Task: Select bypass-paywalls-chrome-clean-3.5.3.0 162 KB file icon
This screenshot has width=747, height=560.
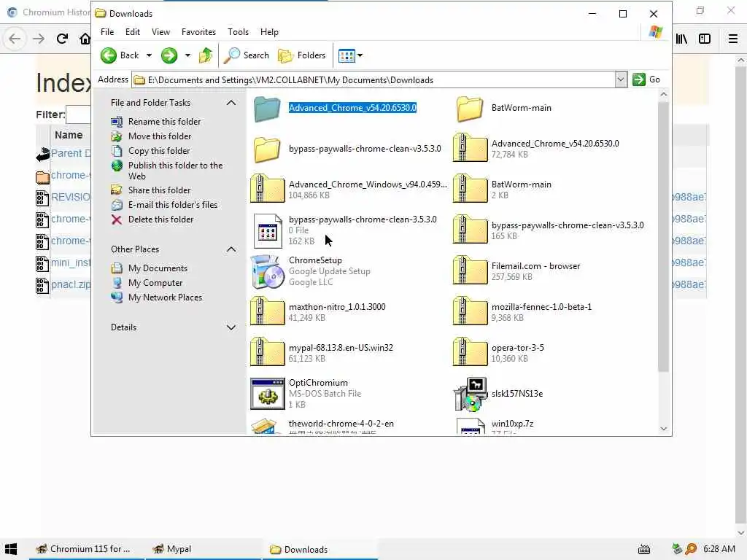Action: point(267,230)
